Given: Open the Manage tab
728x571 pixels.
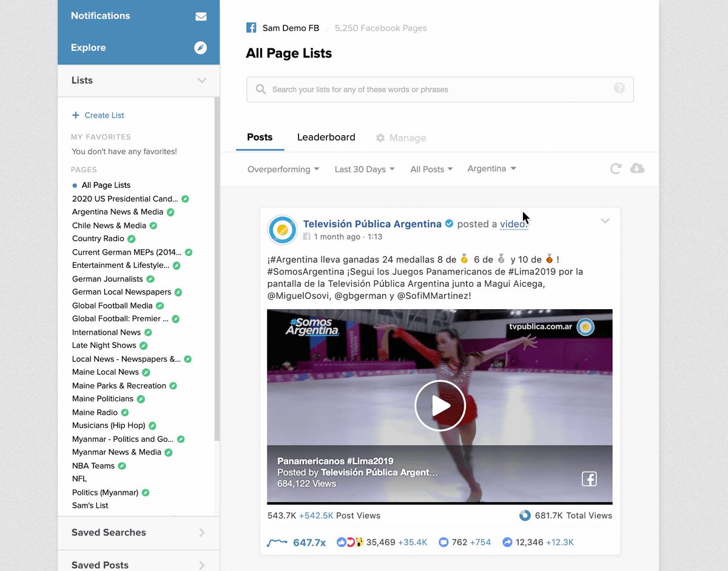Looking at the screenshot, I should point(401,138).
